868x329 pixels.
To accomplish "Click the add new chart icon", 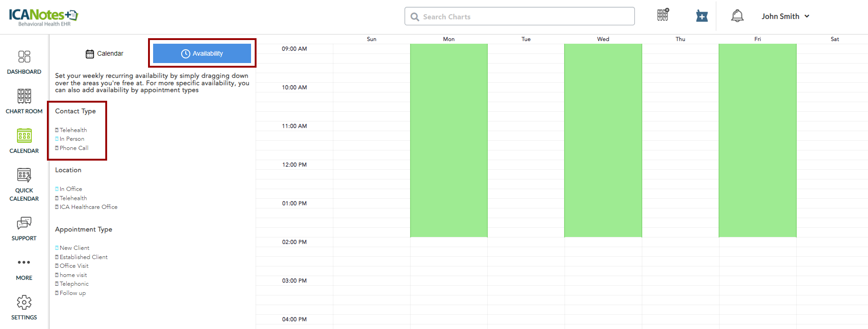I will [702, 16].
